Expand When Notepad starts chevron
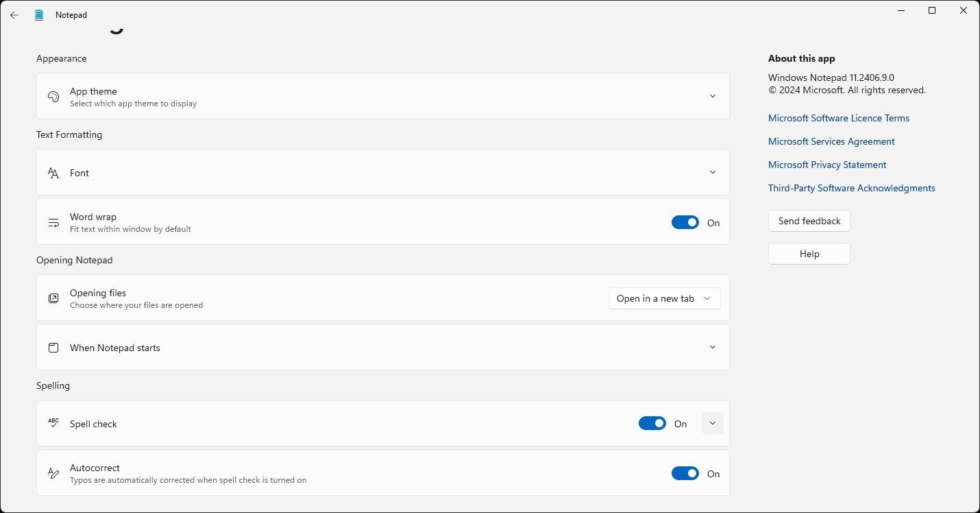Image resolution: width=980 pixels, height=513 pixels. tap(713, 347)
